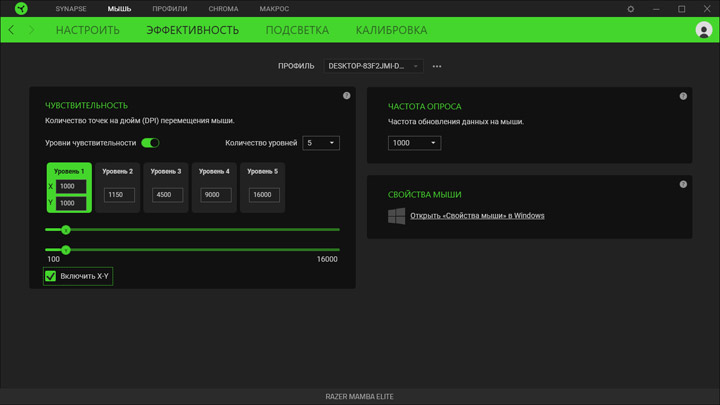Switch to ЭФФЕКТИВНОСТЬ tab

192,30
